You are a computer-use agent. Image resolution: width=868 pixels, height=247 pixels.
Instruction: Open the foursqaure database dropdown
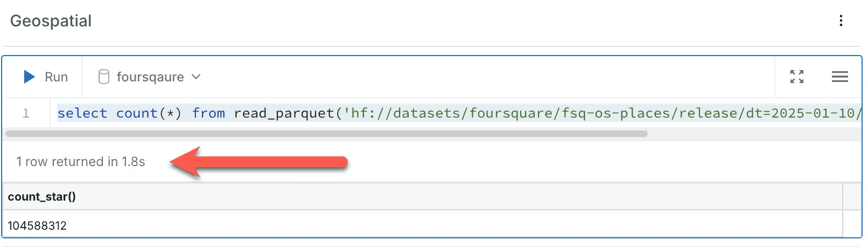(x=150, y=77)
